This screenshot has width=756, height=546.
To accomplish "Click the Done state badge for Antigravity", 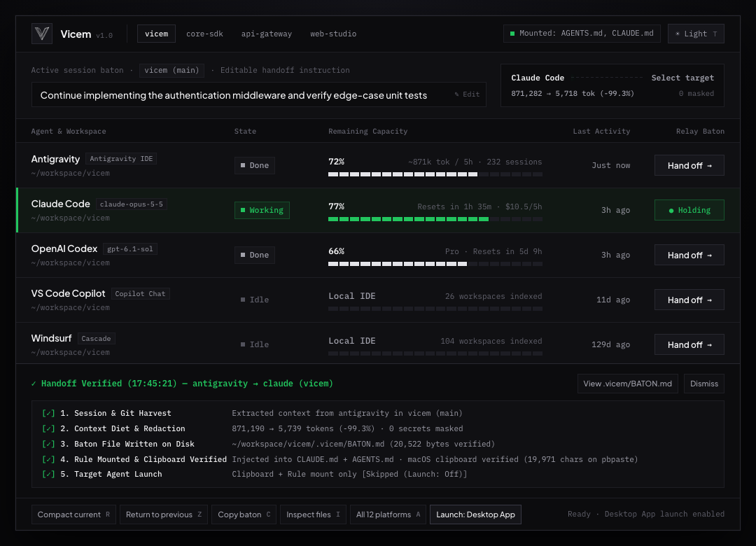I will [255, 165].
